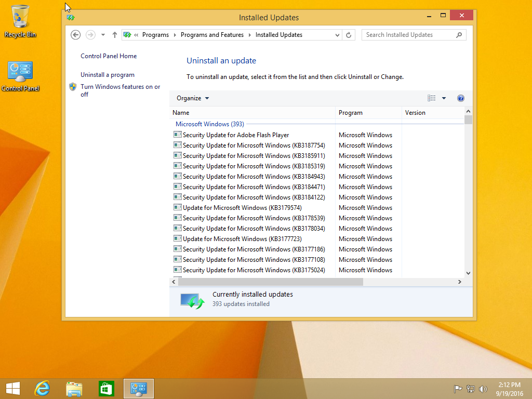
Task: Click the breadcrumb overflow double chevron
Action: [x=136, y=35]
